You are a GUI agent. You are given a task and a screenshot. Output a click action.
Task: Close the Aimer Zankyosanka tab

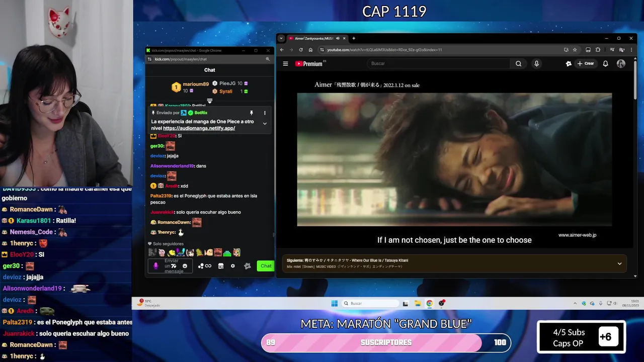click(x=344, y=38)
